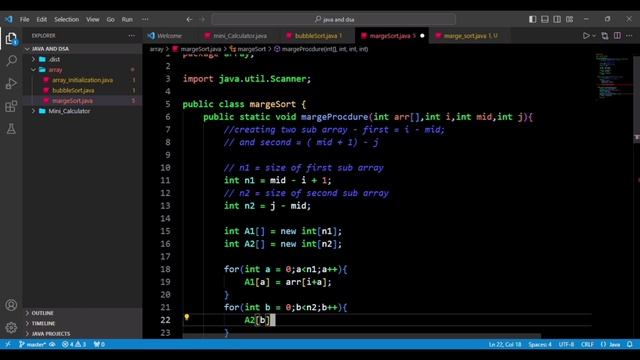Collapse the JAVA AND DSA root folder

tap(82, 49)
